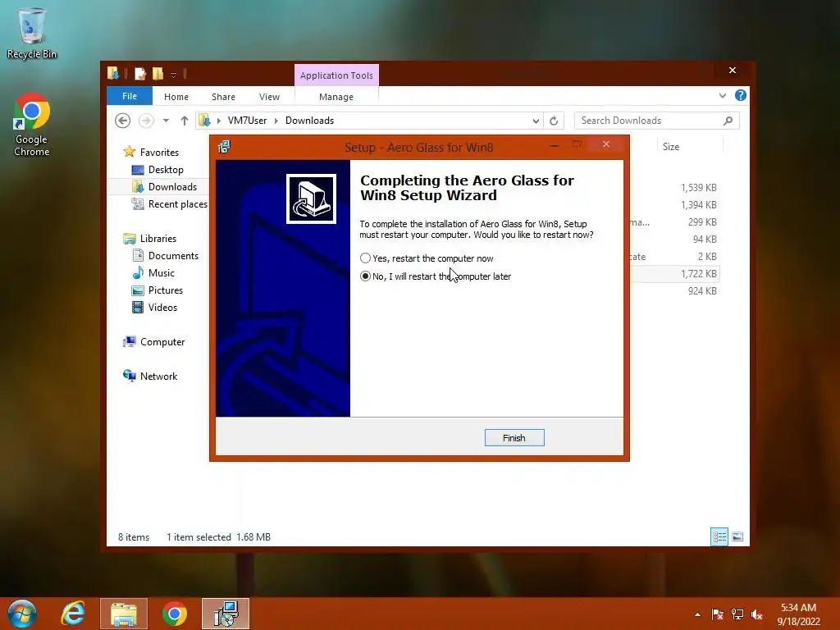Expand the address bar history dropdown
This screenshot has height=630, width=840.
(x=536, y=121)
